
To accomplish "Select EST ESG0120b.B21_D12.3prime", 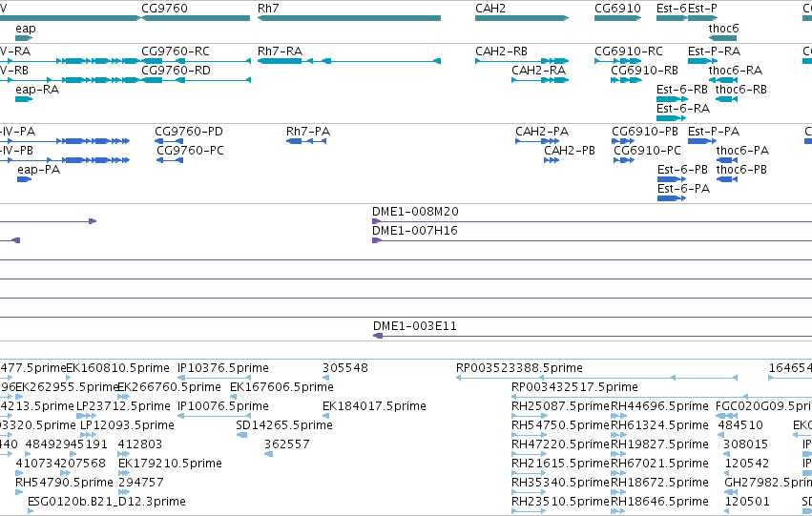I will (31, 512).
